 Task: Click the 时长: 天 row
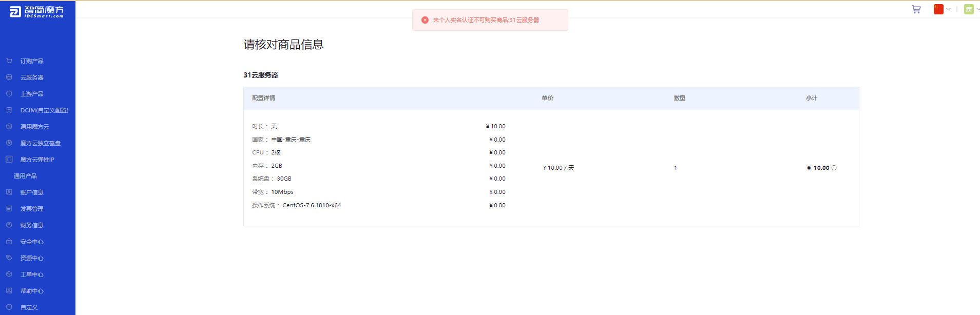point(379,126)
